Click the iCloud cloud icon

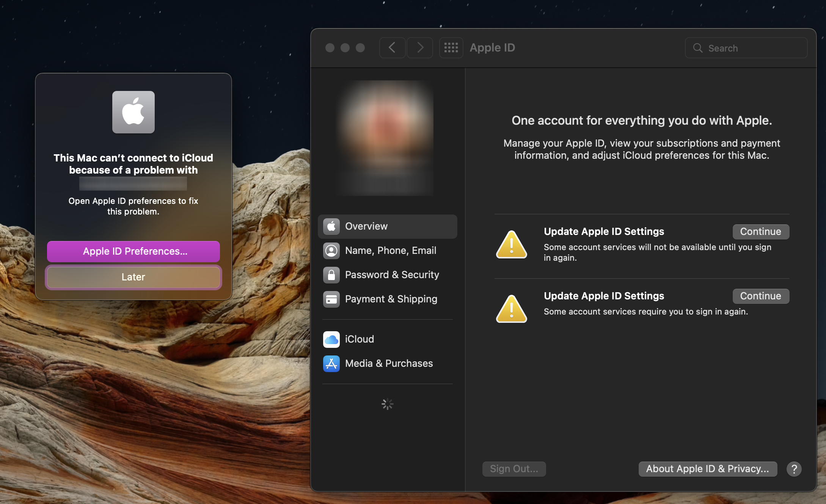(331, 339)
